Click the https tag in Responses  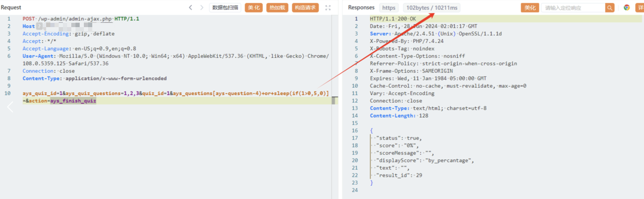[x=389, y=7]
